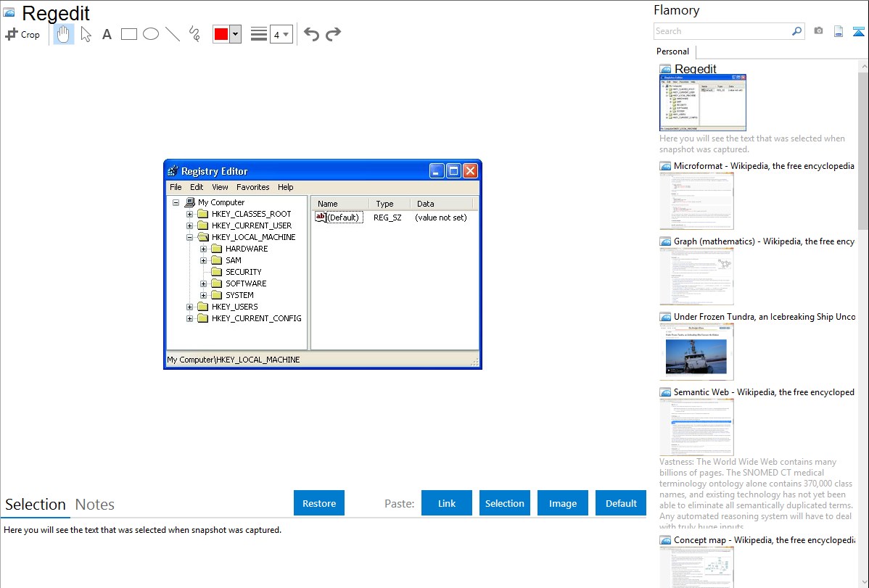Open the Favorites menu in Registry Editor

point(252,187)
